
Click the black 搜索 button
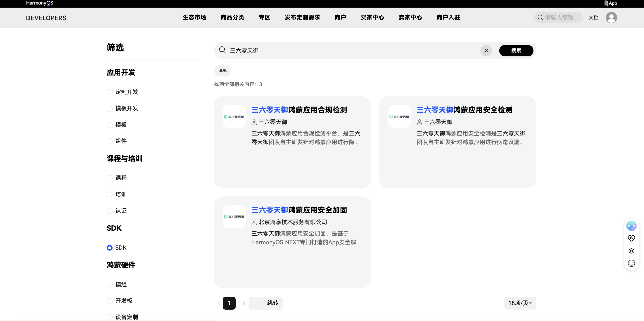(516, 51)
